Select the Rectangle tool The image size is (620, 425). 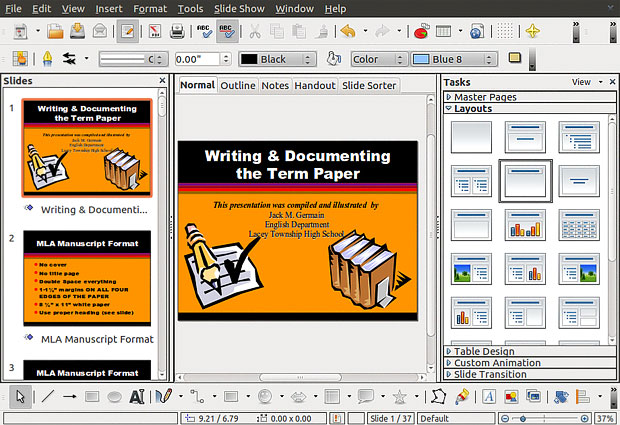(92, 396)
